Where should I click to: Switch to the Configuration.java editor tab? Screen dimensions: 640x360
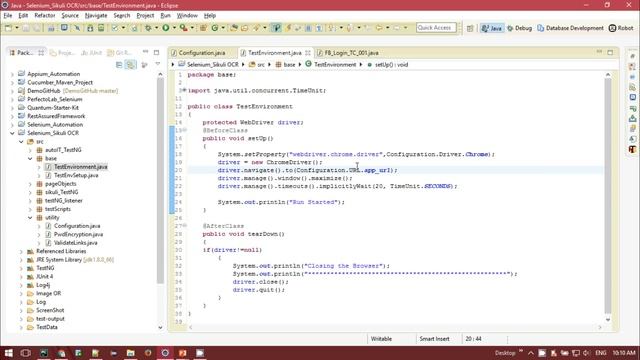(202, 53)
